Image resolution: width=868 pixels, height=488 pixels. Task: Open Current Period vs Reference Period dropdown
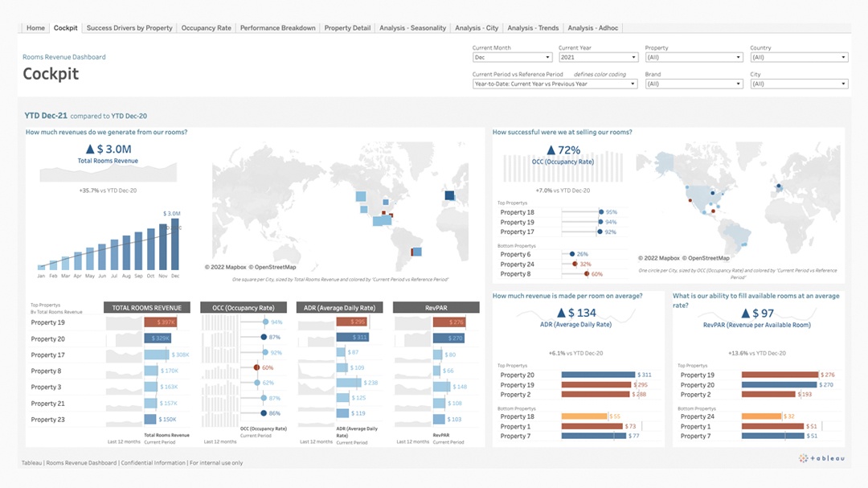tap(555, 84)
